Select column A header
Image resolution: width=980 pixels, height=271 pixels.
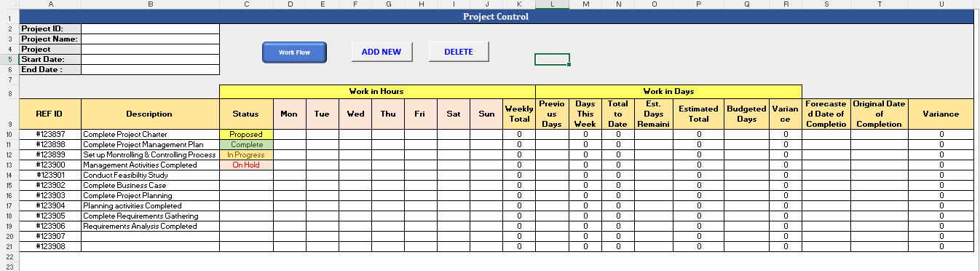click(x=50, y=4)
